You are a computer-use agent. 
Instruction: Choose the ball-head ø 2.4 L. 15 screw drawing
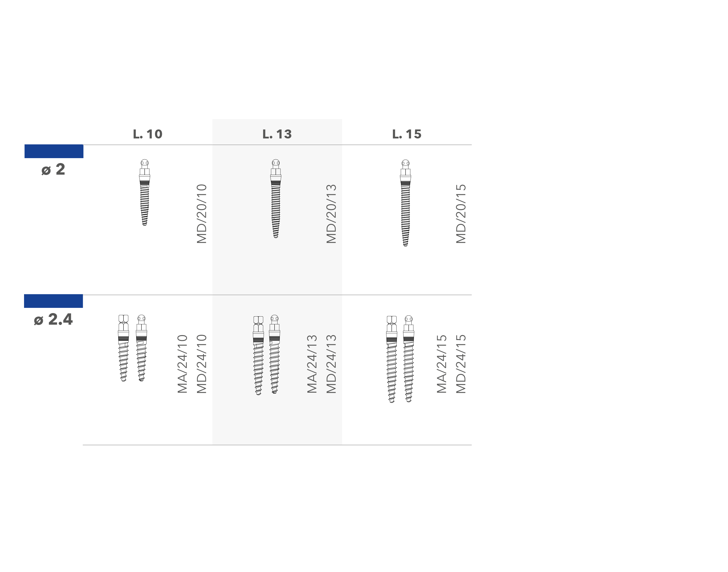[x=409, y=358]
